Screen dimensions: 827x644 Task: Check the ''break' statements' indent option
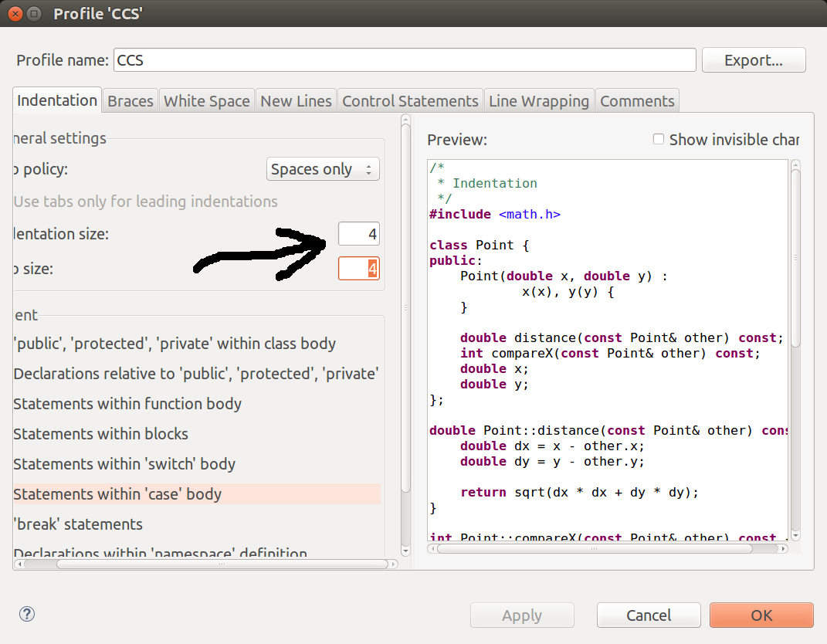coord(80,524)
